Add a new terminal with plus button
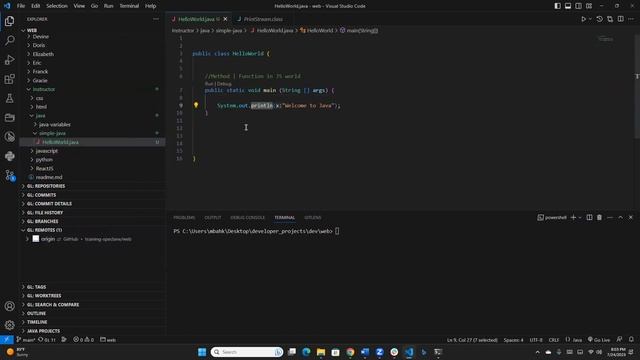The width and height of the screenshot is (640, 360). 573,218
